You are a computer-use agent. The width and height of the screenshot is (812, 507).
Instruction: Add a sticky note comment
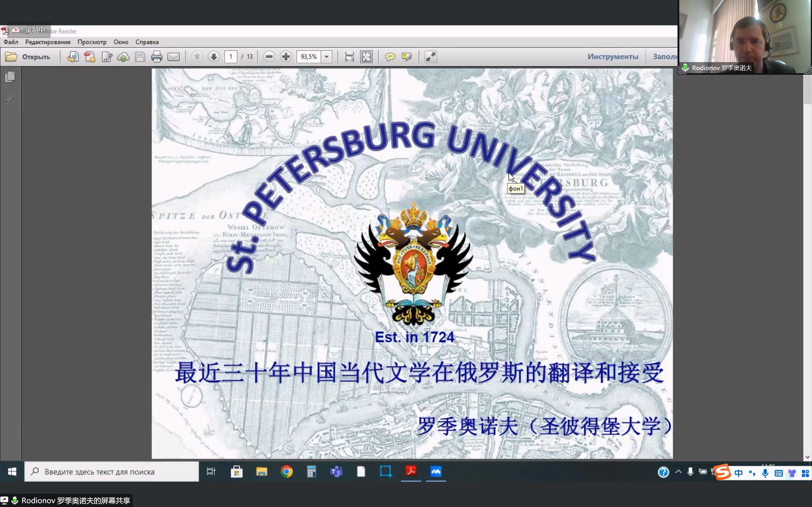pos(390,57)
